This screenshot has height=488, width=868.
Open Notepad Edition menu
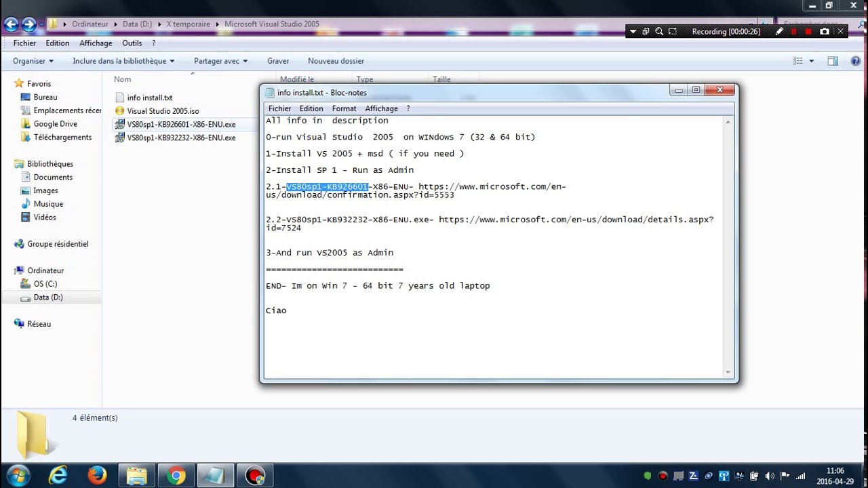point(311,108)
